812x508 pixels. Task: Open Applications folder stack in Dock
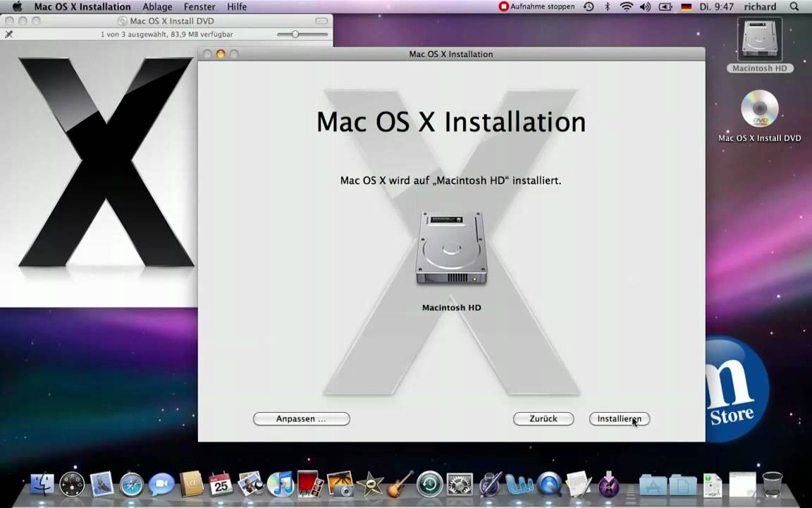pyautogui.click(x=653, y=485)
